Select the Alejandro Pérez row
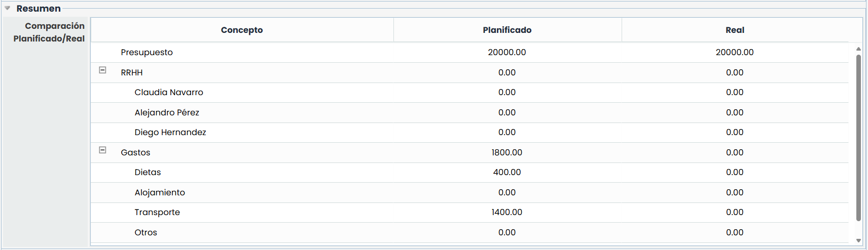The height and width of the screenshot is (250, 868). (x=167, y=112)
